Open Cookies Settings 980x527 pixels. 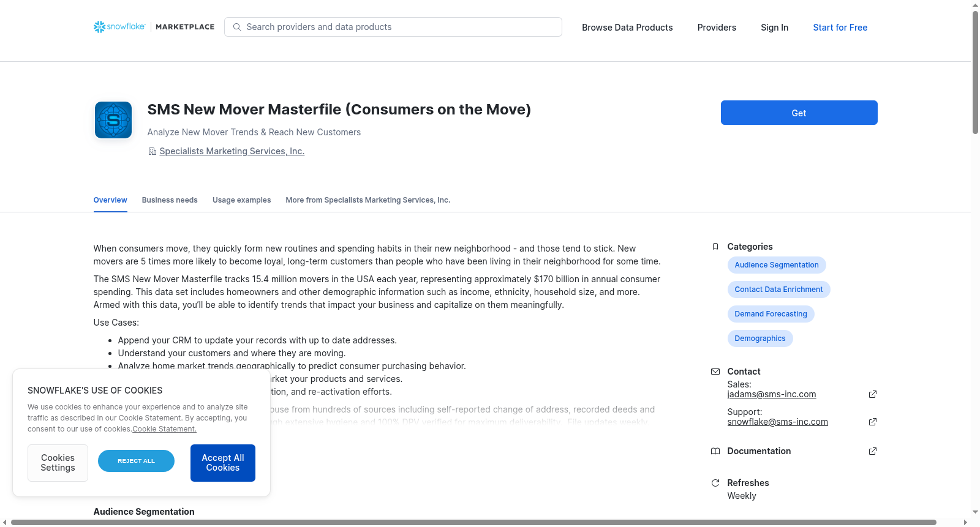[x=58, y=463]
